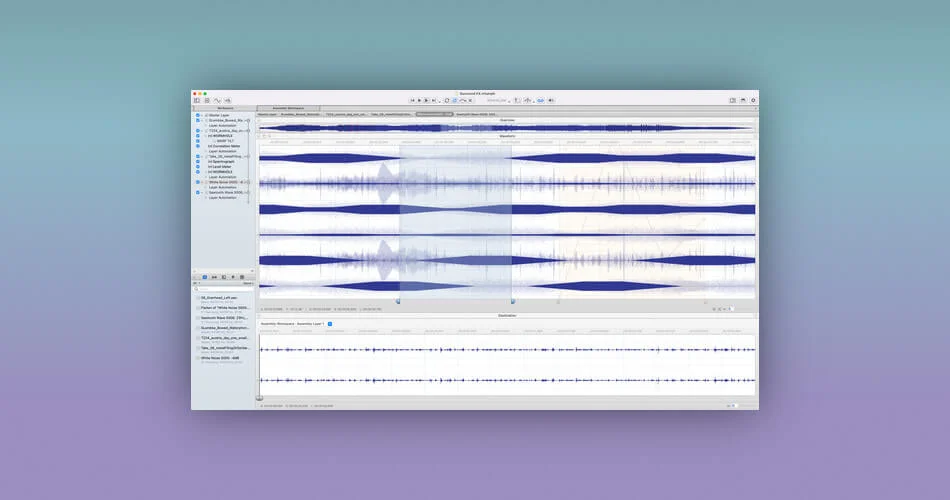Adjust the Sawtooth Wave layer gain knob

(248, 193)
